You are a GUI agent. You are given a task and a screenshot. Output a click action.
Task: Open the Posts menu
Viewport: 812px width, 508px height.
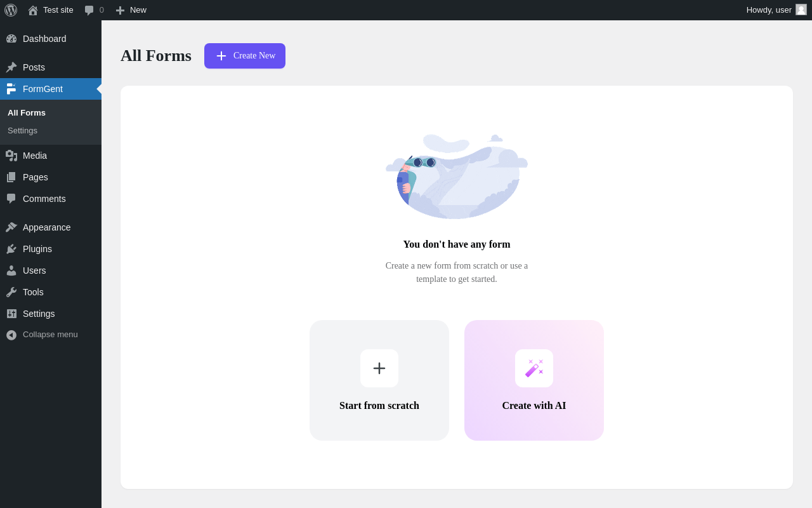pos(51,67)
